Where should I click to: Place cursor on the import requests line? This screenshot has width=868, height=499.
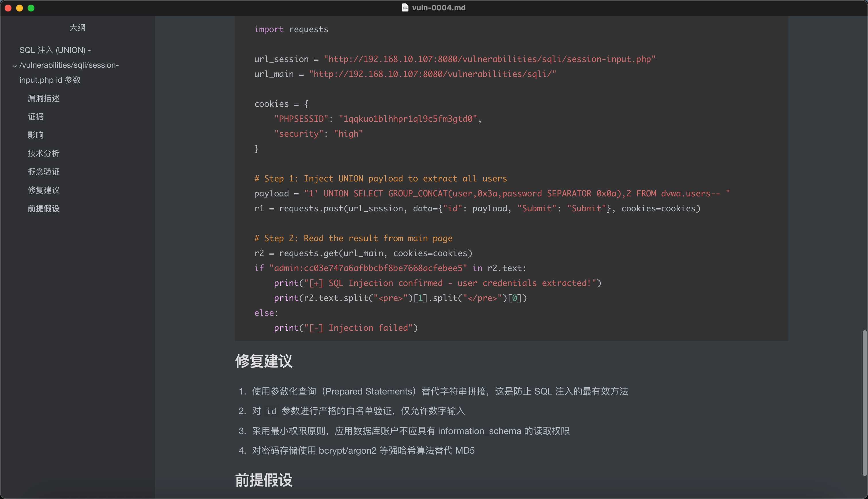(291, 30)
